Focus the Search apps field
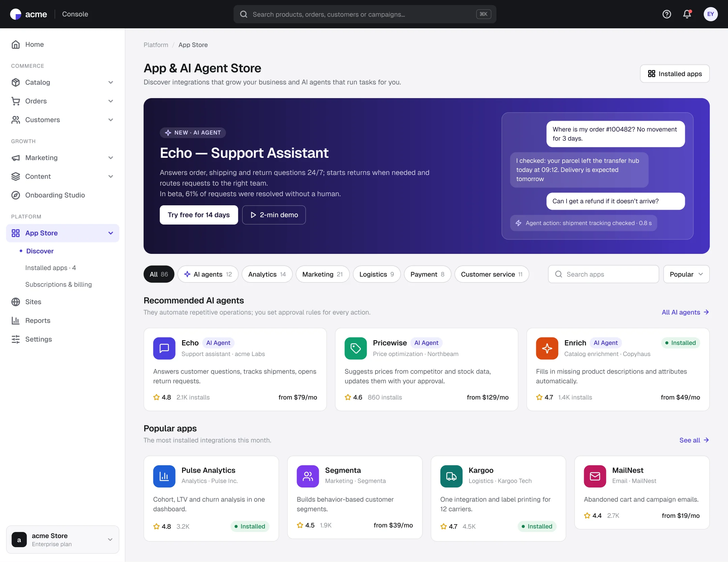This screenshot has height=562, width=728. [x=603, y=274]
